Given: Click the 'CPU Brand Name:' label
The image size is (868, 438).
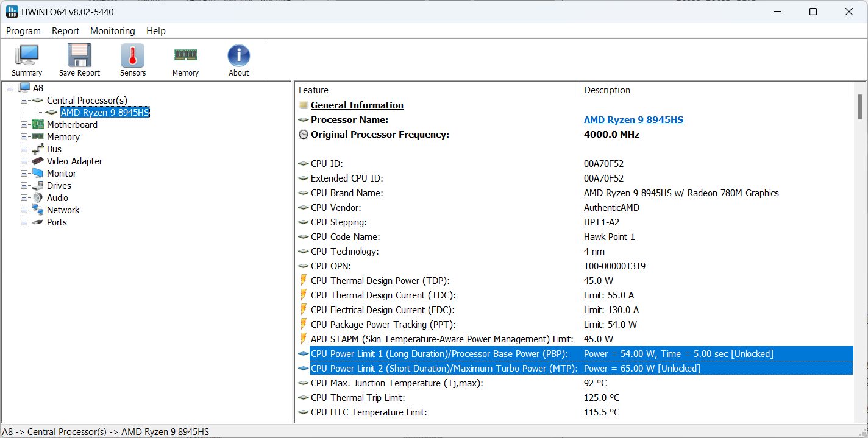Looking at the screenshot, I should point(347,193).
